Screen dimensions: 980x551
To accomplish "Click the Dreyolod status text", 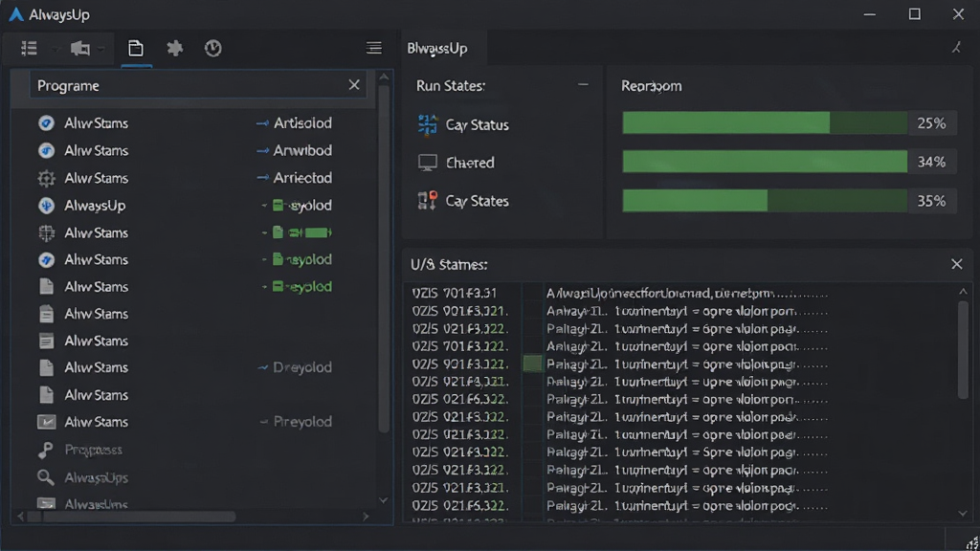I will point(302,367).
